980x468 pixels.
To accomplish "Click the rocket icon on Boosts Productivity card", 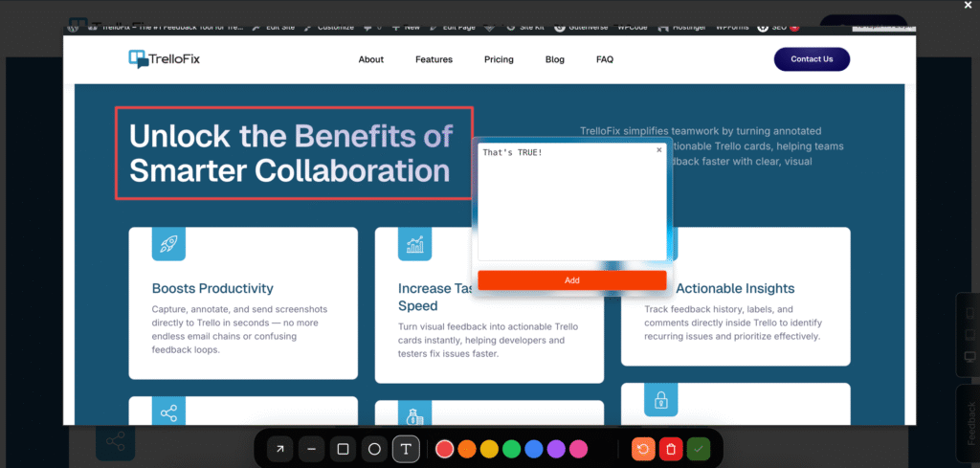I will 168,244.
